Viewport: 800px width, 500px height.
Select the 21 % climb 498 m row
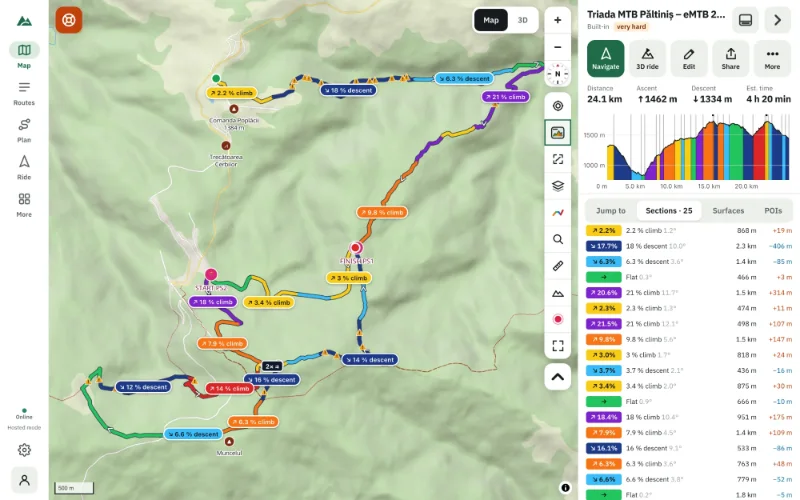point(689,324)
